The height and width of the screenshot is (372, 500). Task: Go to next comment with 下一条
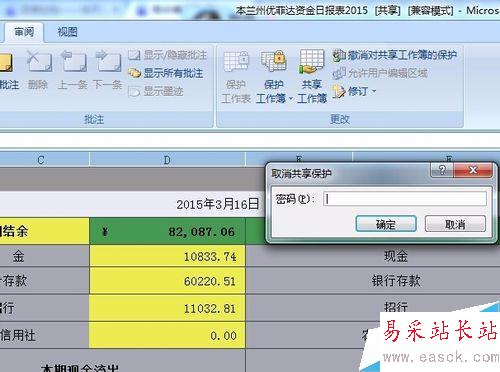(107, 71)
